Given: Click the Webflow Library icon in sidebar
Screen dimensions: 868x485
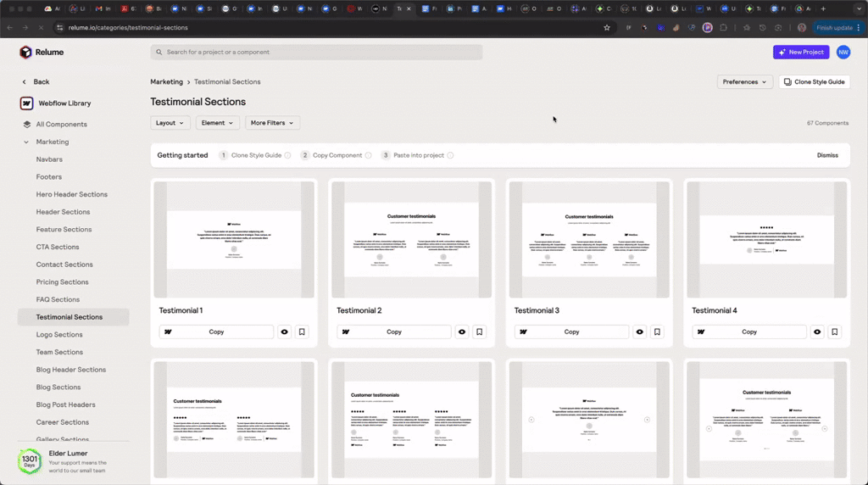Looking at the screenshot, I should pyautogui.click(x=26, y=103).
